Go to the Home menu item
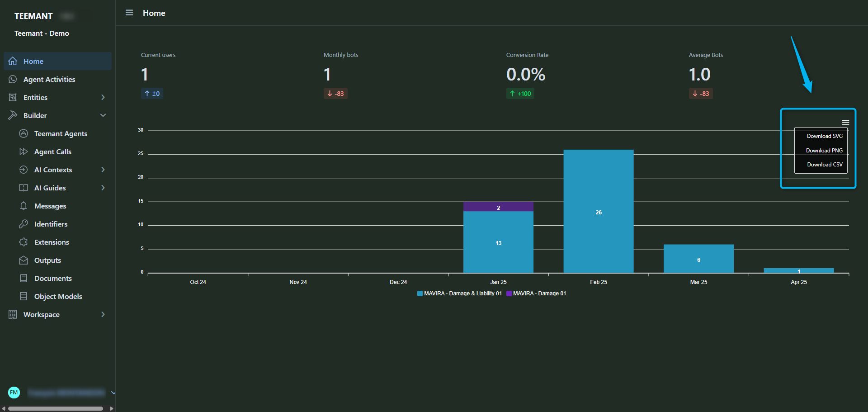Image resolution: width=868 pixels, height=412 pixels. (x=57, y=61)
